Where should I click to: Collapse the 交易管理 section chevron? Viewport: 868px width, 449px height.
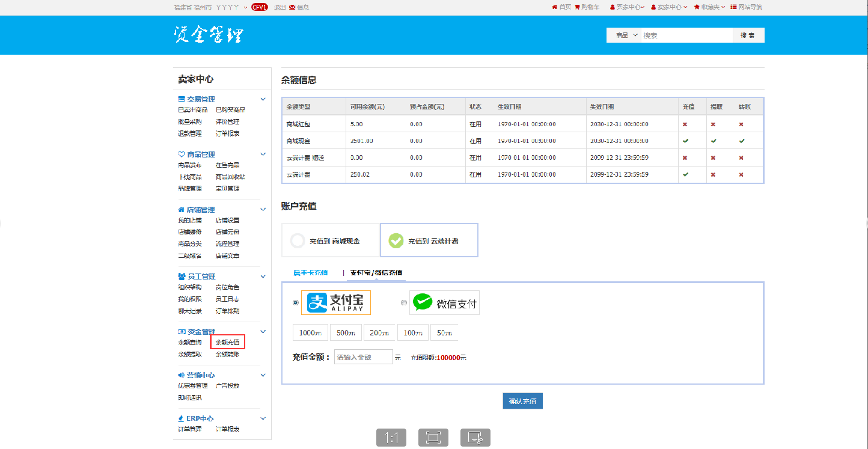tap(263, 99)
